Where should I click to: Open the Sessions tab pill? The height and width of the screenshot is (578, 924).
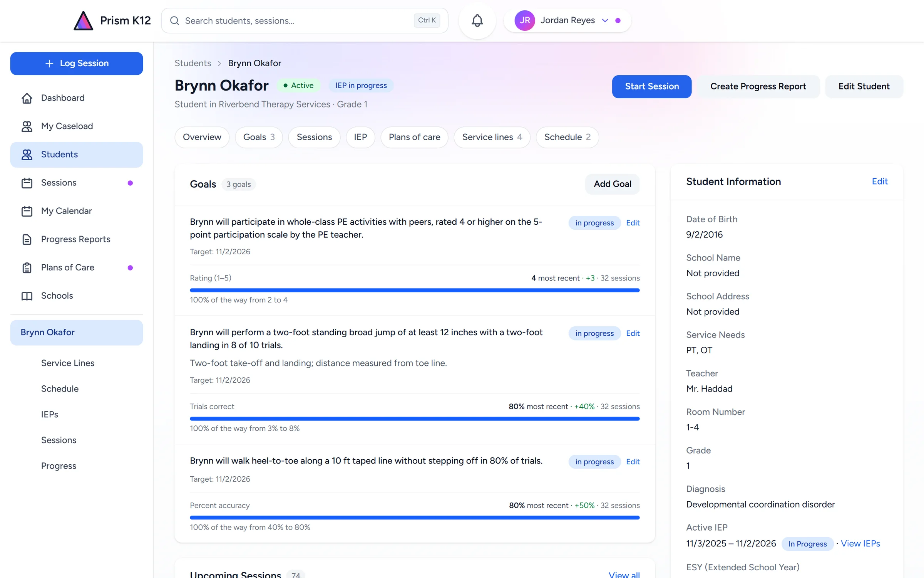[x=314, y=137]
